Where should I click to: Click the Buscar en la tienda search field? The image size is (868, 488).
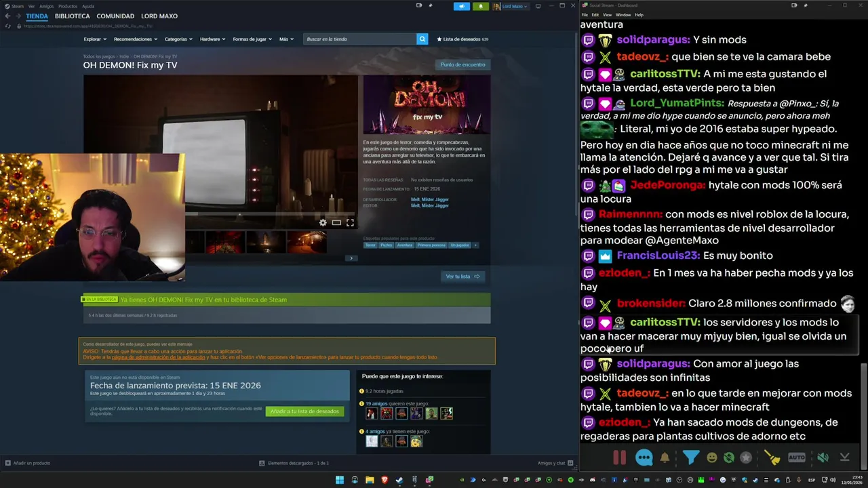click(360, 39)
